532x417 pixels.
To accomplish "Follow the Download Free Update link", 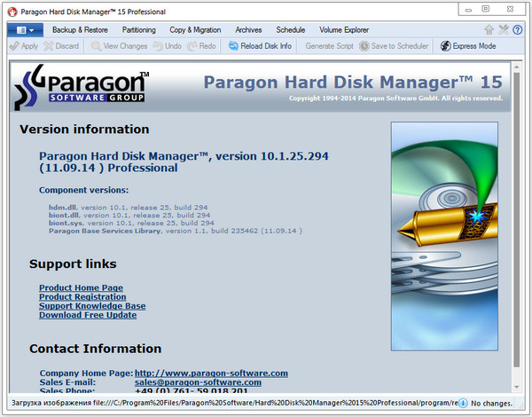I will 87,315.
